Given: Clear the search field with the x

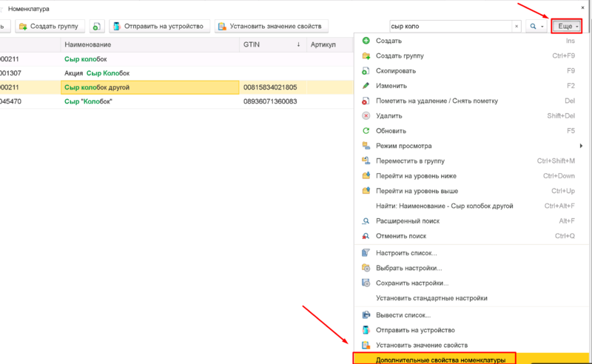Looking at the screenshot, I should (517, 27).
